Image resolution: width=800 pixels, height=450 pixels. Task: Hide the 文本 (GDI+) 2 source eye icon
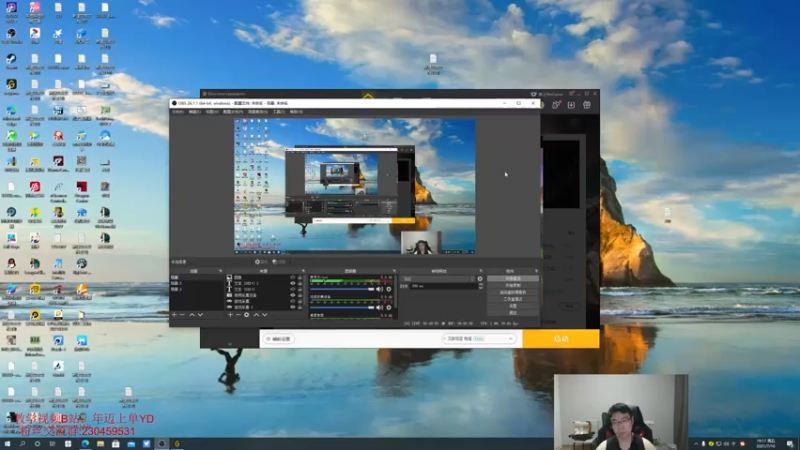coord(293,284)
